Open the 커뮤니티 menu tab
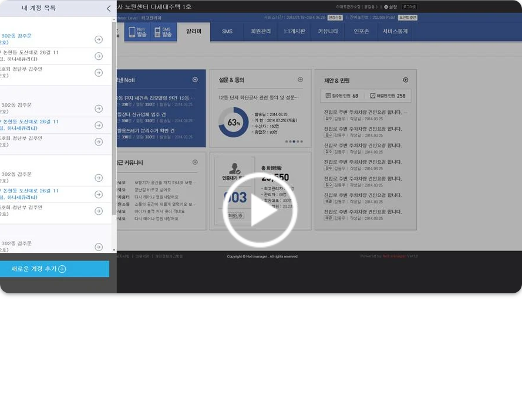 [x=327, y=32]
